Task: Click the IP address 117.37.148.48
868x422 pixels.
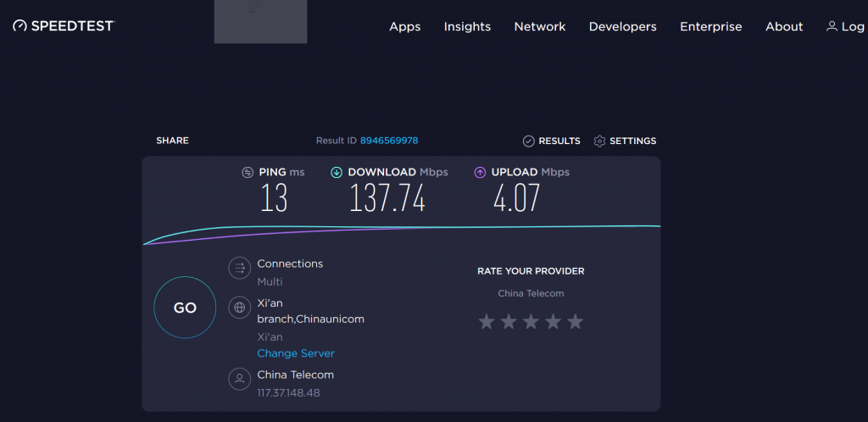Action: point(288,393)
